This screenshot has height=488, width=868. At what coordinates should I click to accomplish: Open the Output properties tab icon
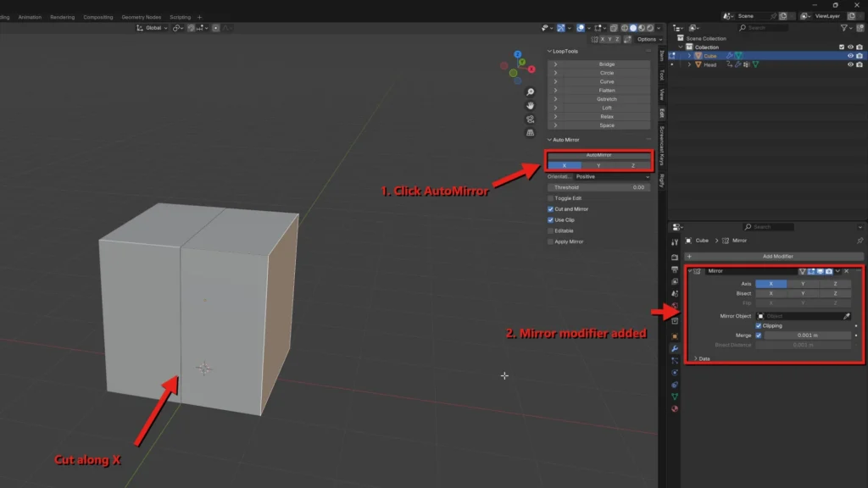(x=674, y=269)
